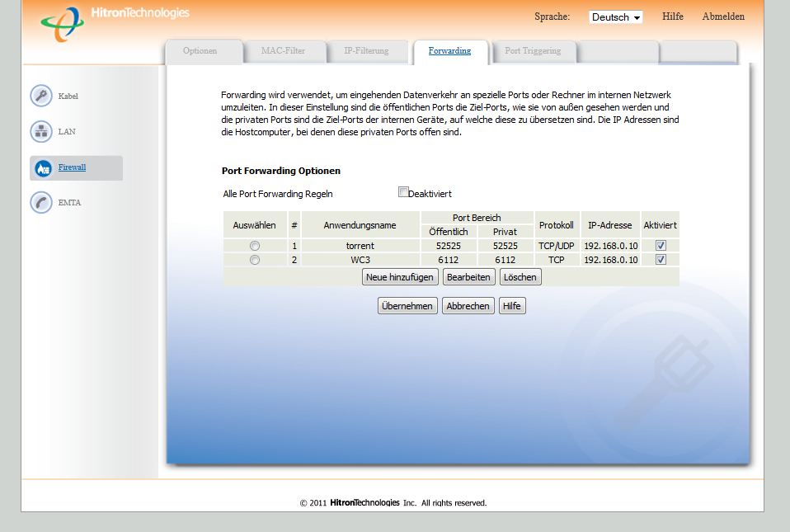Toggle Aktiviert checkbox for WC3 rule
This screenshot has width=790, height=532.
661,260
